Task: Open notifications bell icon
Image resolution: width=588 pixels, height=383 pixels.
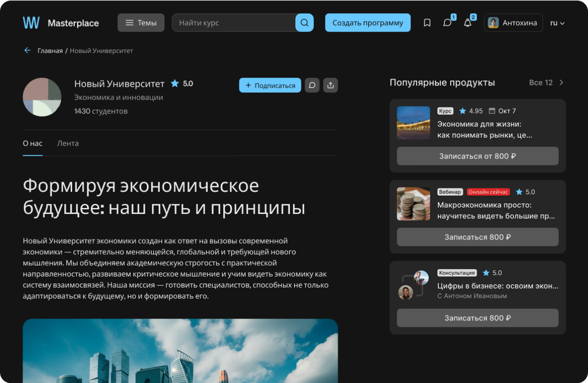Action: 467,23
